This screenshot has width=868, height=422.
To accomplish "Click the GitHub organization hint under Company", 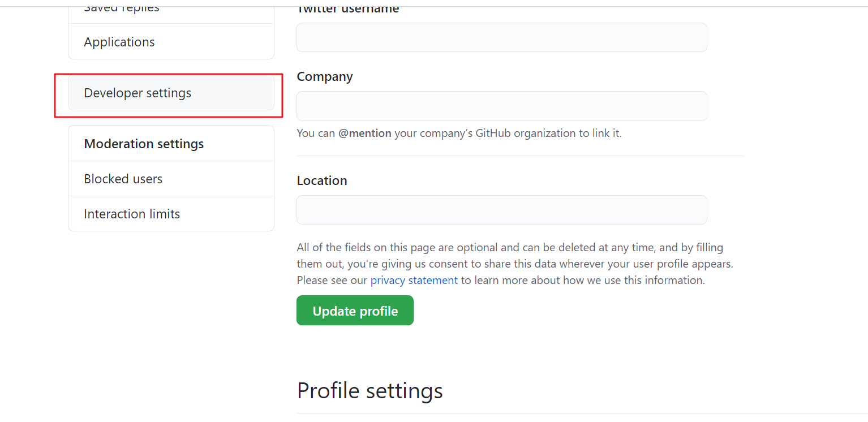I will [459, 134].
